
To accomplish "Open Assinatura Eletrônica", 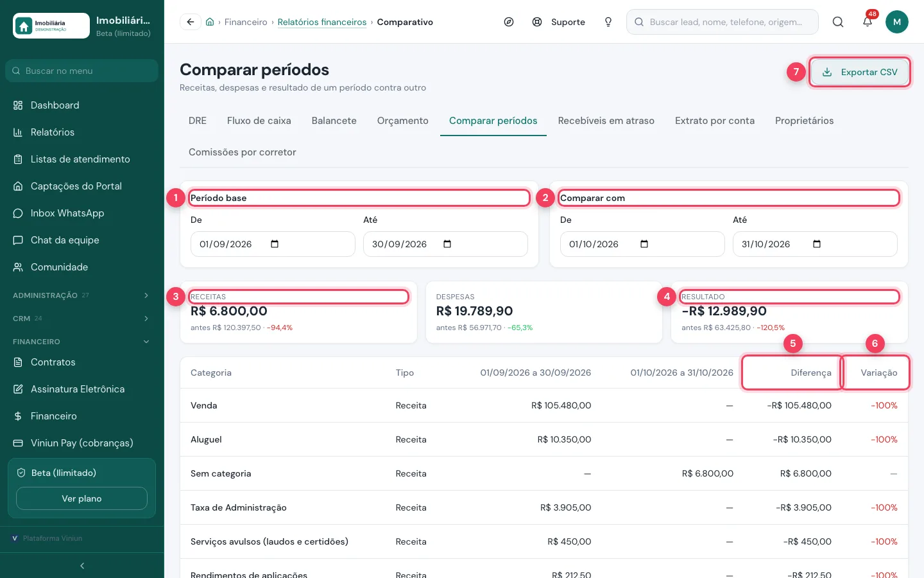I will (x=81, y=389).
